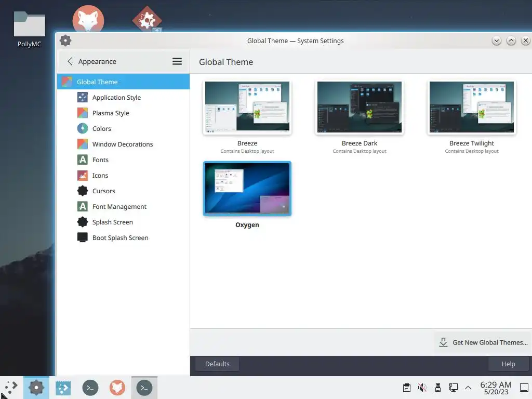Open the fox application desktop icon
Screen dimensions: 532x399
point(88,19)
